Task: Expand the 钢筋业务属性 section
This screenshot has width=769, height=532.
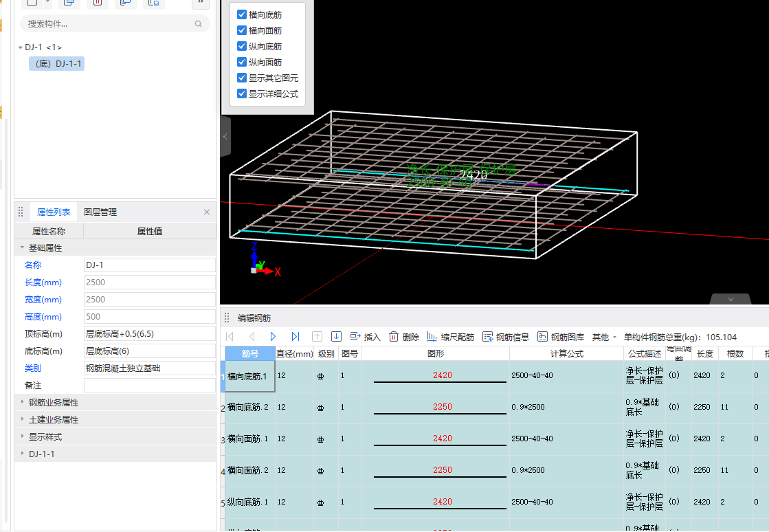Action: point(22,402)
